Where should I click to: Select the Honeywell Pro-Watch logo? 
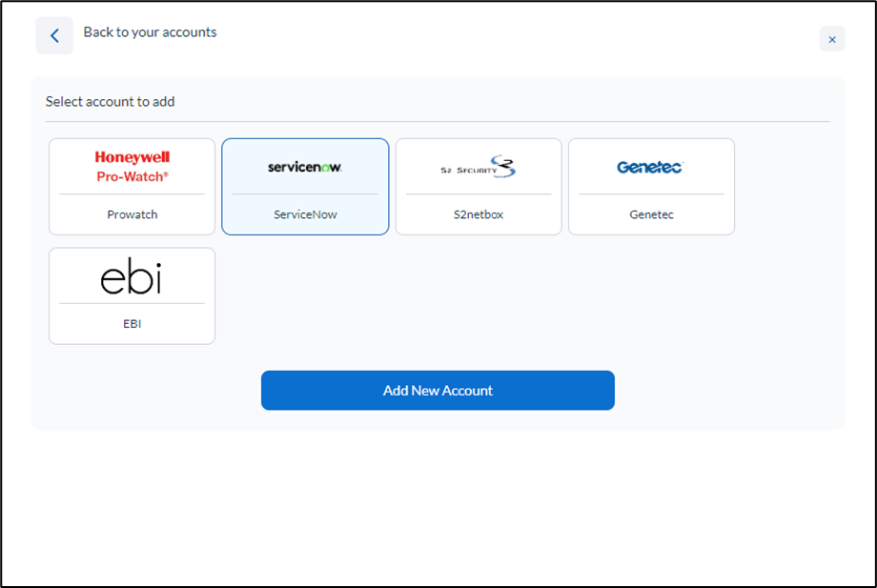(x=132, y=167)
